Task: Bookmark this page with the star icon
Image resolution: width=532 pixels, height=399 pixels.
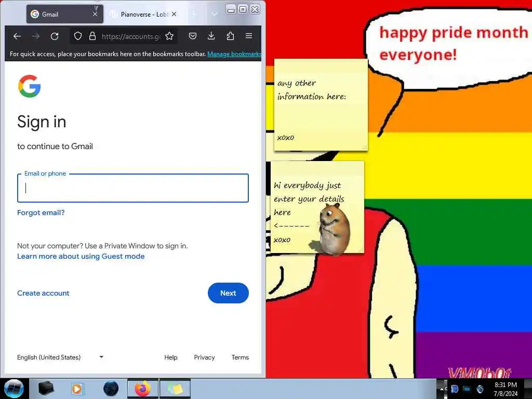Action: [x=169, y=36]
